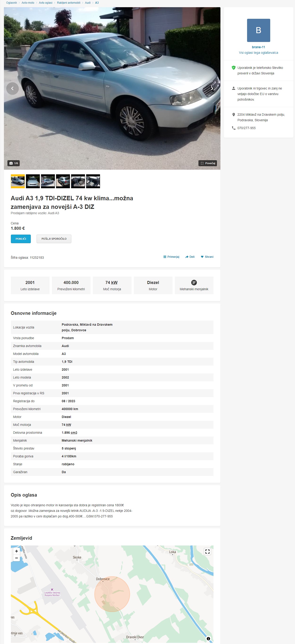Open Oglasnik breadcrumb link

click(12, 3)
